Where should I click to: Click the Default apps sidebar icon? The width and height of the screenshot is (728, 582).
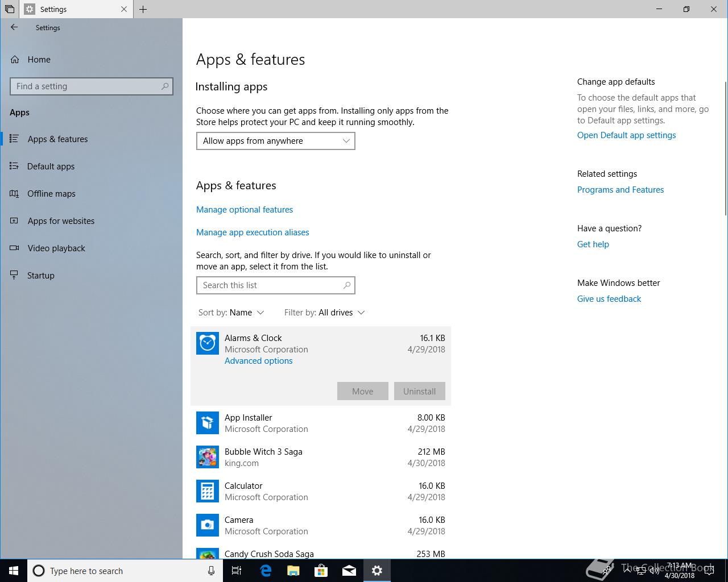pyautogui.click(x=14, y=166)
